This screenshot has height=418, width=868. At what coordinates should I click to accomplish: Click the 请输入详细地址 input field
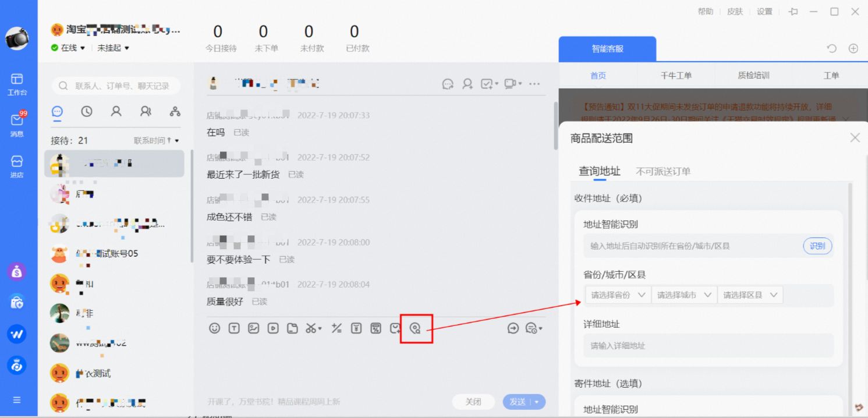pyautogui.click(x=708, y=345)
